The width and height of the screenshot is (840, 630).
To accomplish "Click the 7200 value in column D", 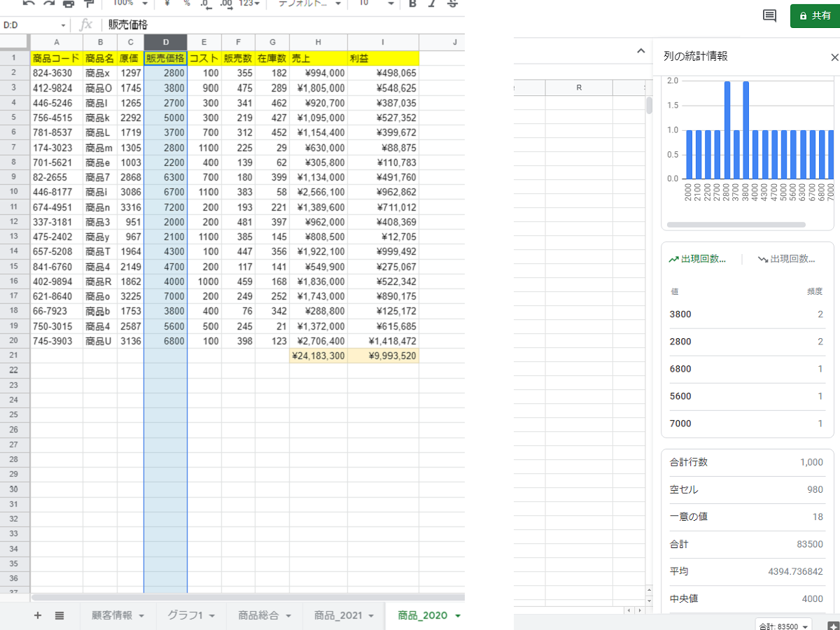I will [x=166, y=207].
